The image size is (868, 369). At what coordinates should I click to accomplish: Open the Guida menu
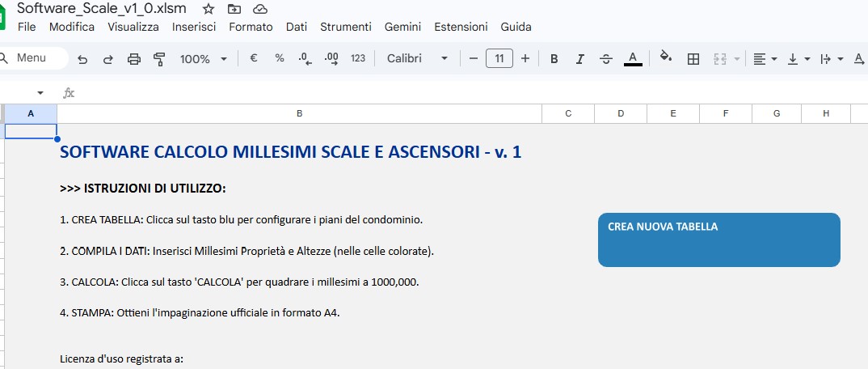pos(516,27)
